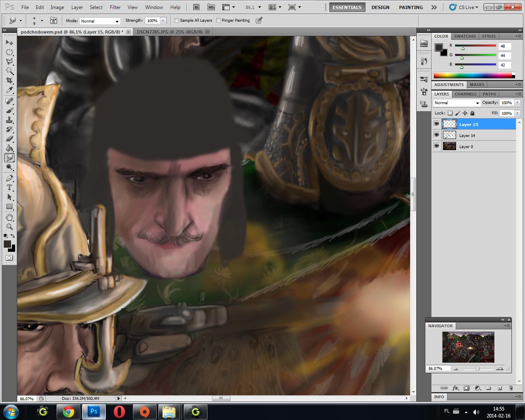
Task: Open the Filter menu
Action: [x=115, y=7]
